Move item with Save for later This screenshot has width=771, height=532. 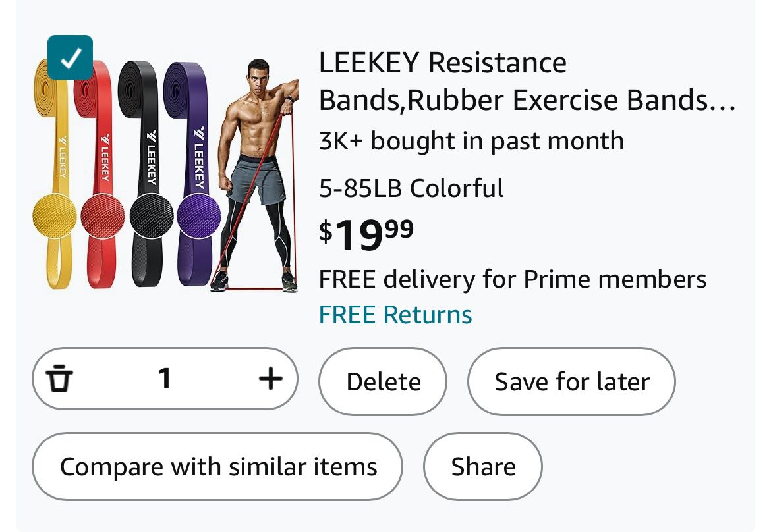click(571, 382)
